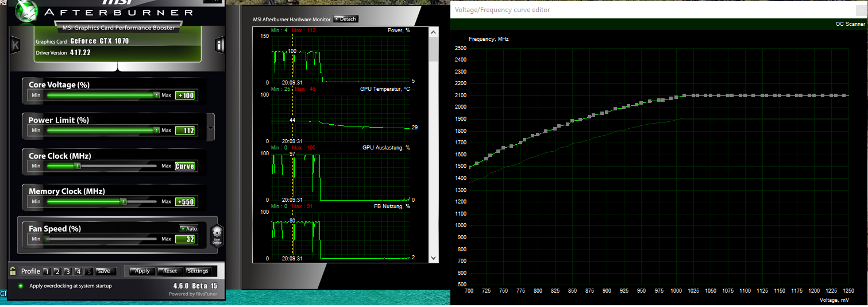The image size is (868, 307).
Task: Click "MSI Graphics Card Performance Booster" banner
Action: tap(118, 27)
